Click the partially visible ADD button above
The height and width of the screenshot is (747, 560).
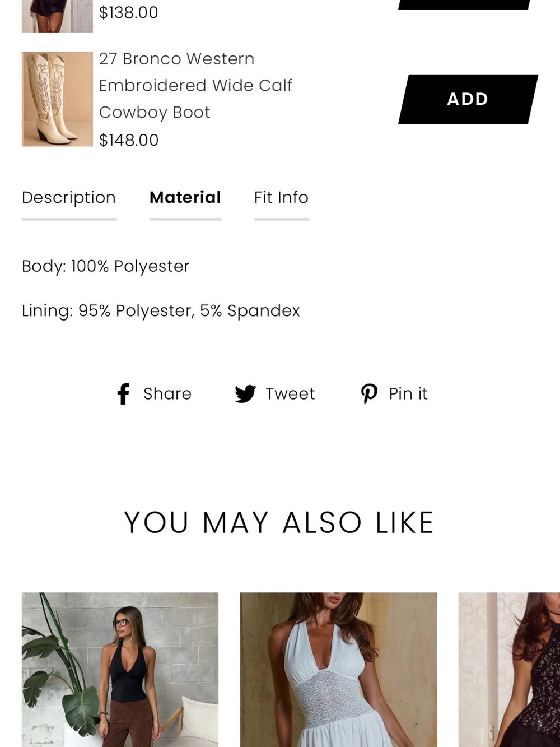(x=465, y=4)
